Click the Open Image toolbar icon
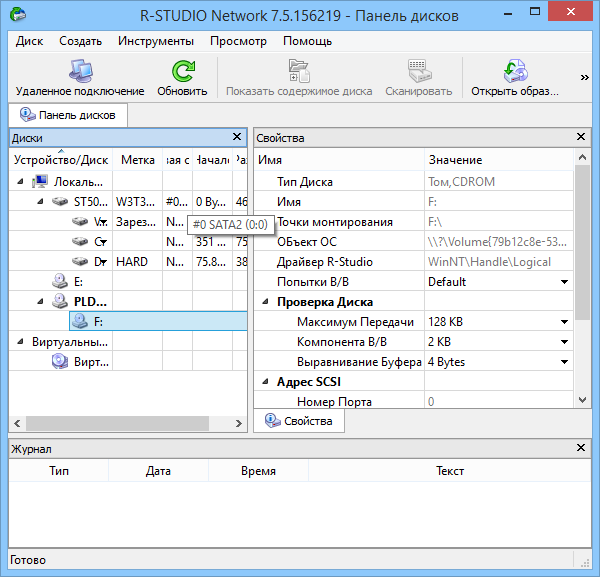Image resolution: width=600 pixels, height=577 pixels. 515,71
